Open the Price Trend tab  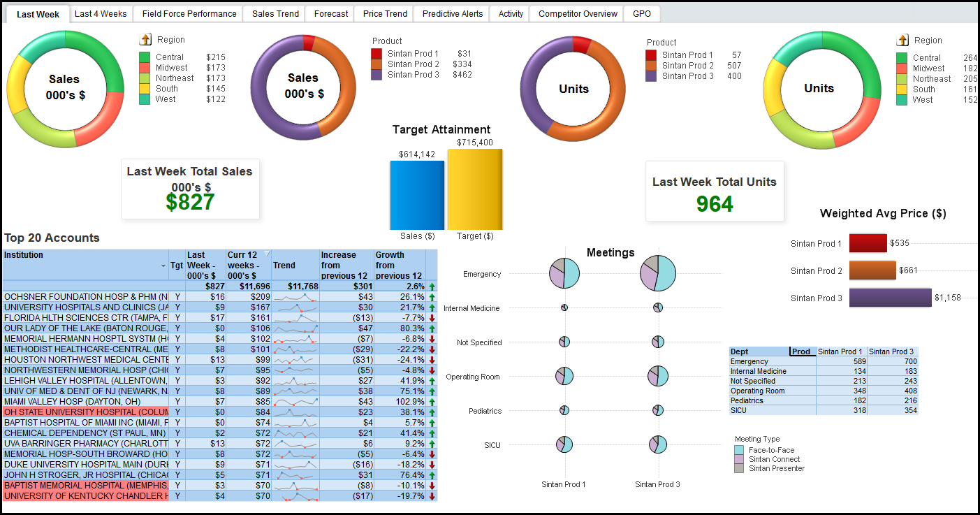click(x=385, y=14)
